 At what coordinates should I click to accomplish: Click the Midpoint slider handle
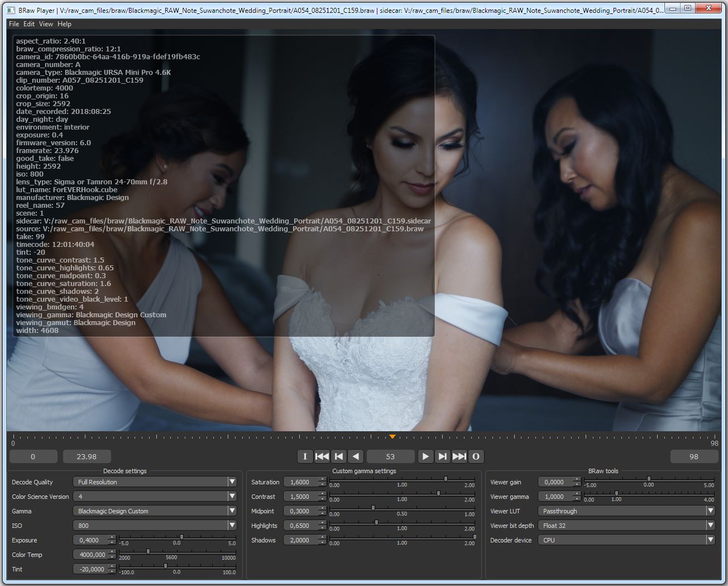click(x=373, y=508)
